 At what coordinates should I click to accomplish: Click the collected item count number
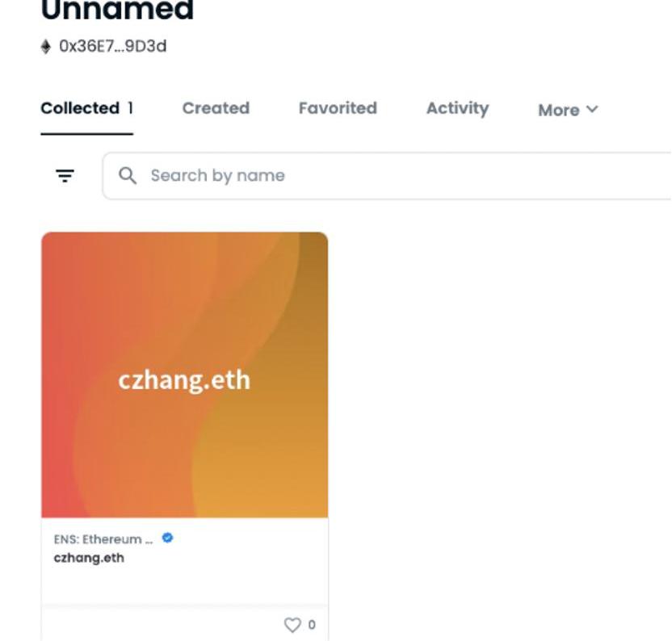(x=130, y=108)
